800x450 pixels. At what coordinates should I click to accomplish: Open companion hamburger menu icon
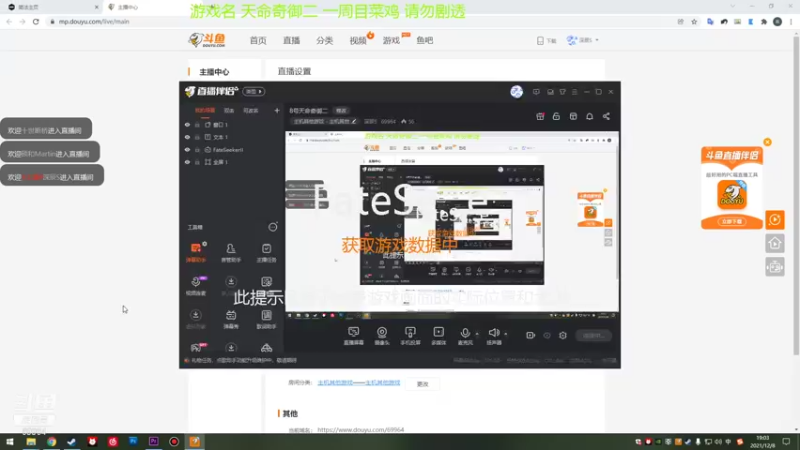point(574,92)
